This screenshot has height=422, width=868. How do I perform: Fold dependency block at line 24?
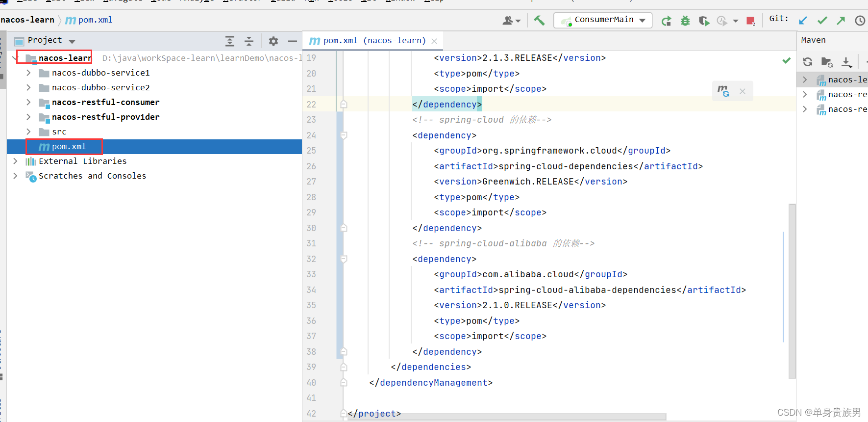coord(344,135)
